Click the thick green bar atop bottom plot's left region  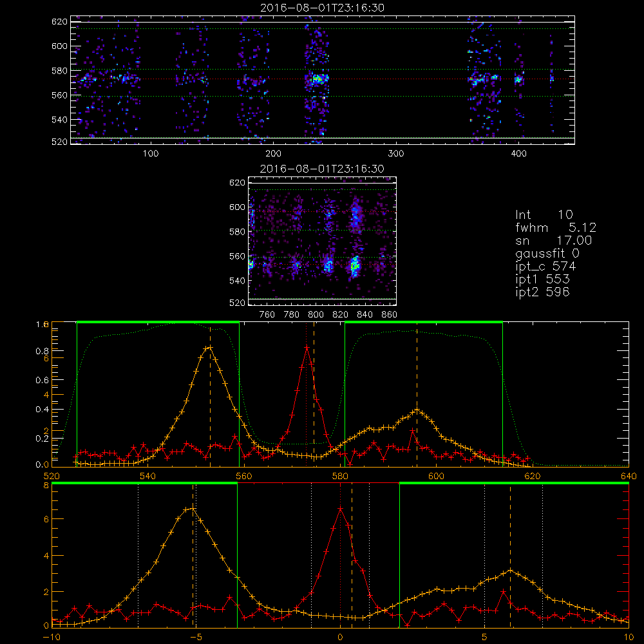[144, 483]
